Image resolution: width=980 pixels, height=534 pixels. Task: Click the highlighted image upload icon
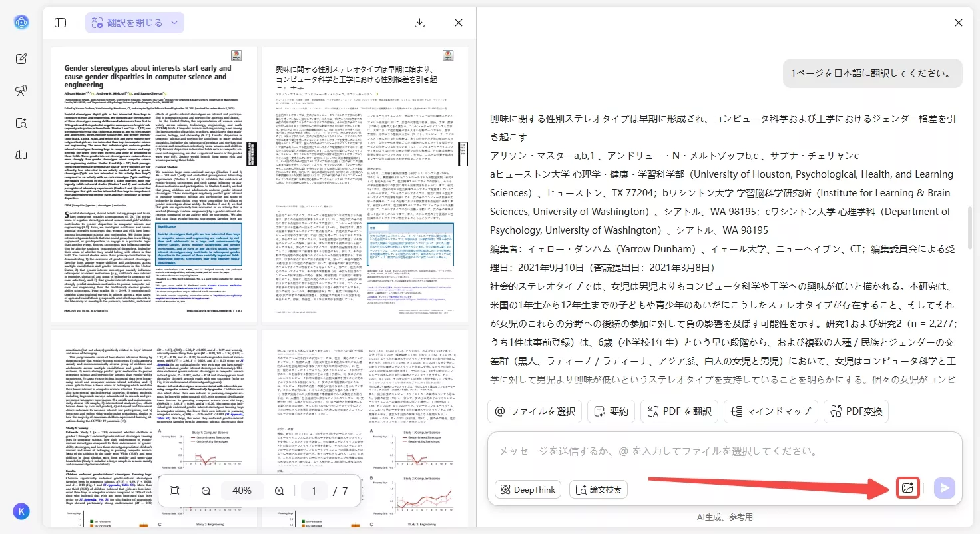click(x=907, y=488)
